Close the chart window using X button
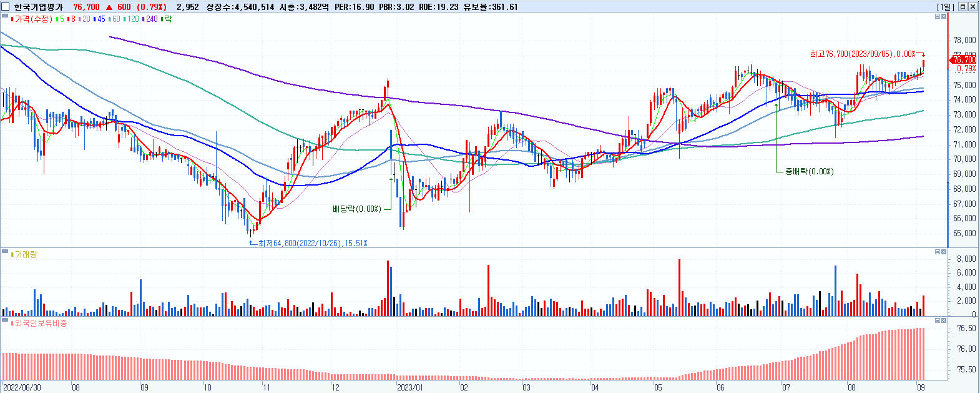 [x=973, y=7]
